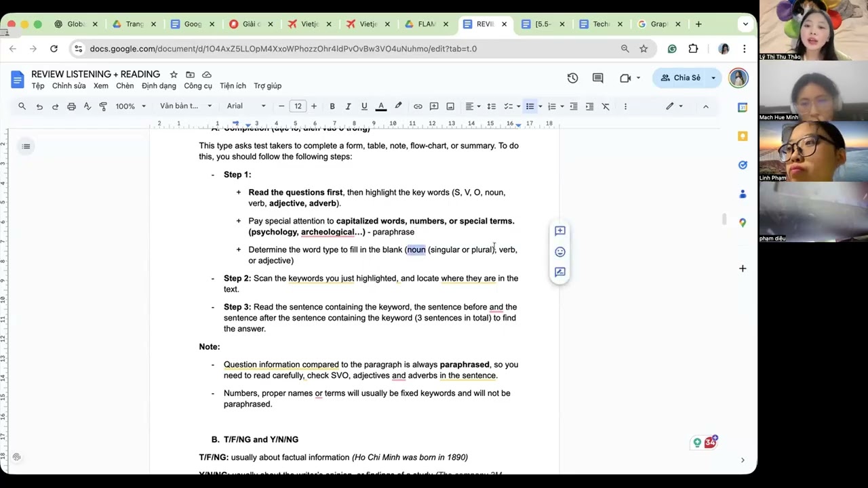868x488 pixels.
Task: Open the Arial font dropdown
Action: (x=246, y=106)
